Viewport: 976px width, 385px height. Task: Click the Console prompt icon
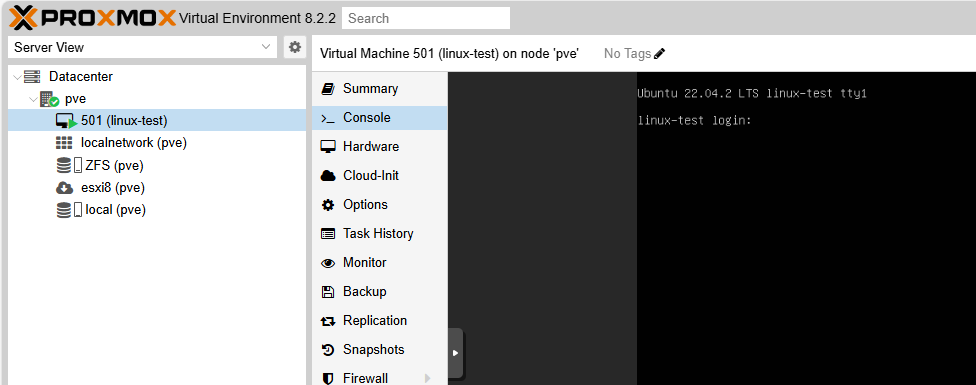pos(327,118)
